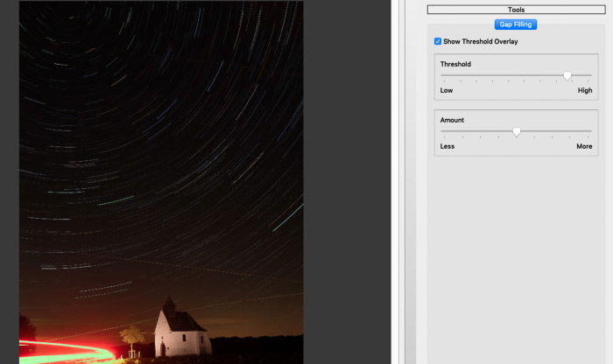Click the gray canvas area beside the photo
This screenshot has height=364, width=613.
347,182
